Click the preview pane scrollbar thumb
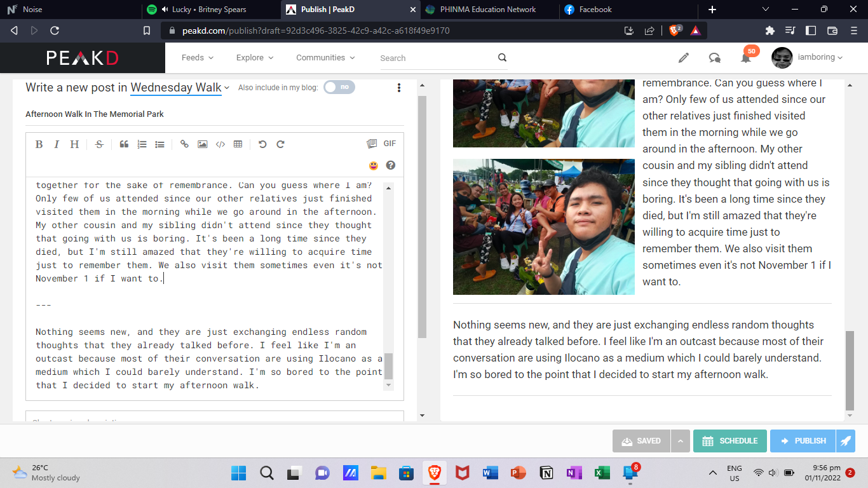 click(850, 370)
